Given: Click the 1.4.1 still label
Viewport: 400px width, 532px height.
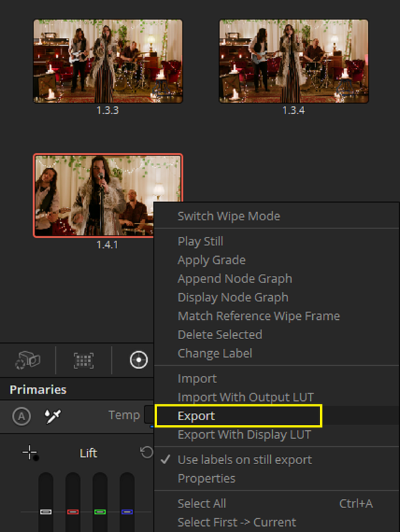Looking at the screenshot, I should tap(107, 245).
